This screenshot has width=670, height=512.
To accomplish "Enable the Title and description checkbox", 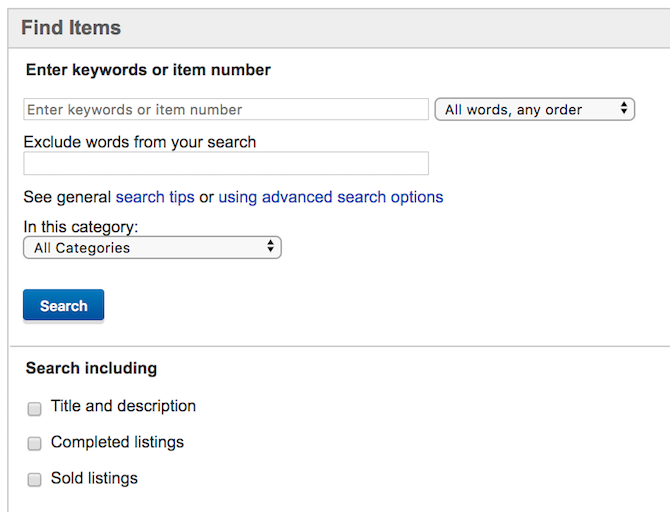I will tap(35, 408).
